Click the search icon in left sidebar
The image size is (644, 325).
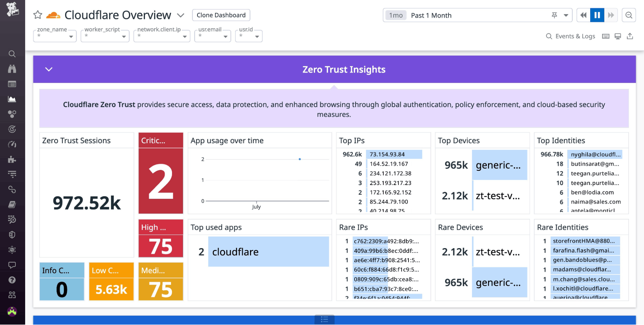tap(12, 54)
